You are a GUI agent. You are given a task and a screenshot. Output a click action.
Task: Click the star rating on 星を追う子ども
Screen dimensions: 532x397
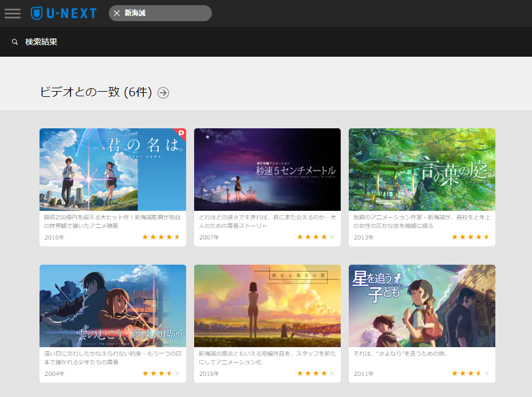(471, 374)
